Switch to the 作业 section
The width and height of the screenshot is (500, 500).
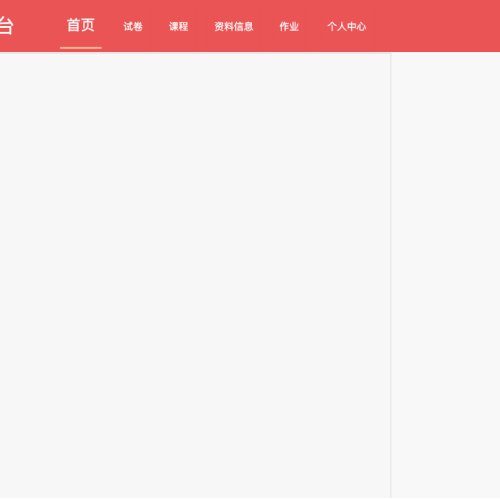(x=289, y=26)
